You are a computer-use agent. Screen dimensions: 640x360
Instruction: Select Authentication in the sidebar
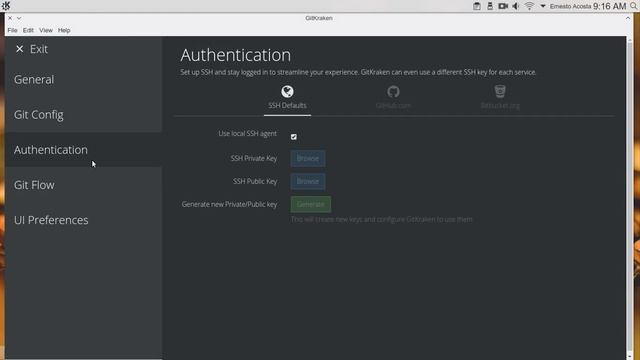[x=84, y=150]
